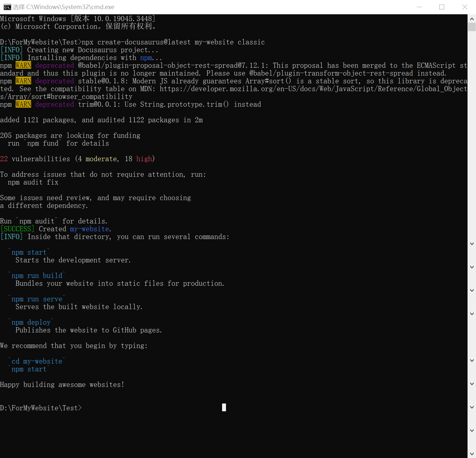476x458 pixels.
Task: Click '205 packages are looking for funding'
Action: pos(70,136)
